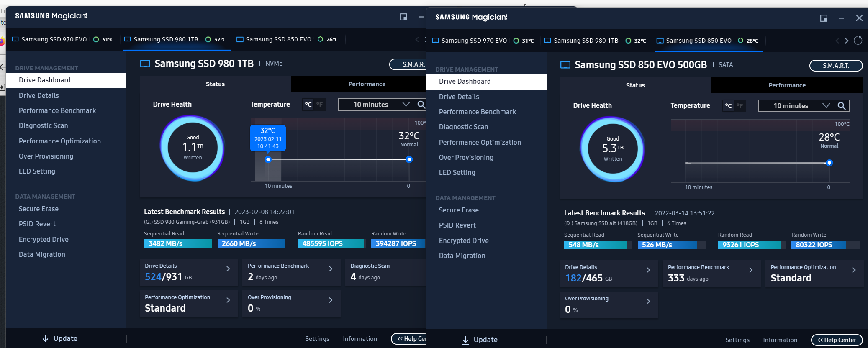Click previous-drive arrow in left window

(x=417, y=39)
